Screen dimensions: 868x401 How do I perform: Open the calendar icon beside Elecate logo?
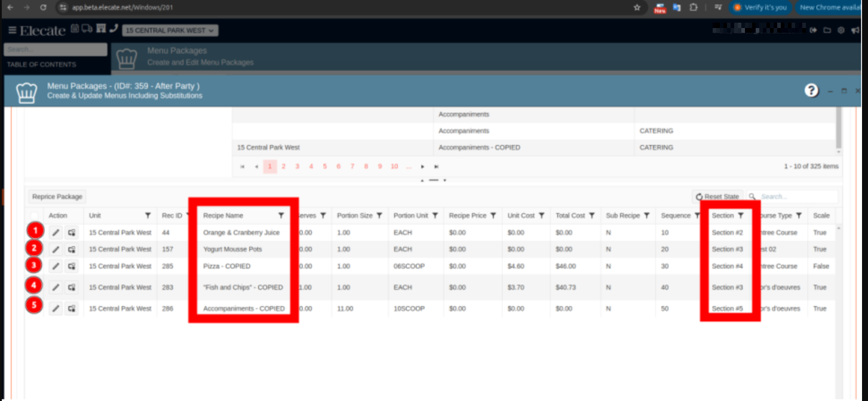coord(75,29)
